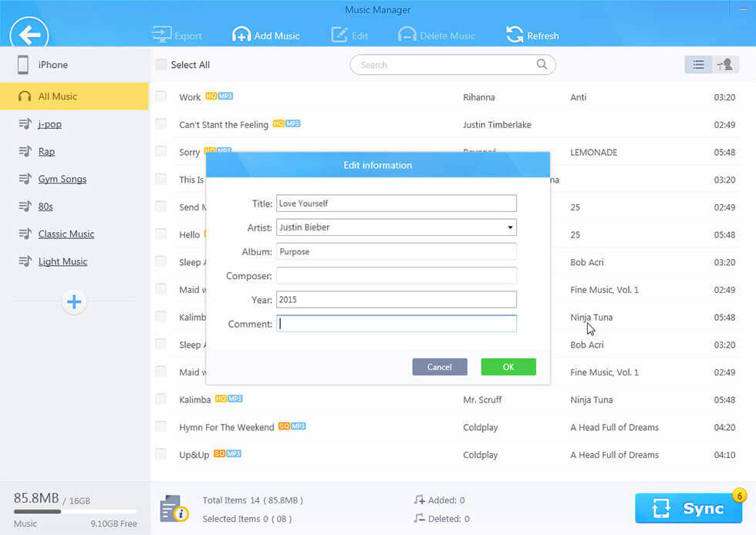Check the box for Hymn For The Weekend

(x=161, y=426)
